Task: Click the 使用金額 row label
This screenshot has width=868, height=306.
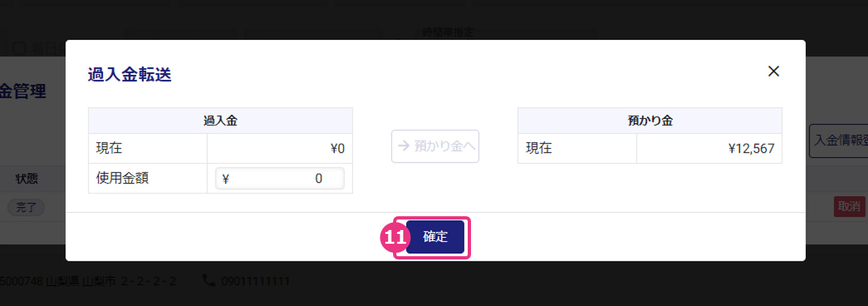Action: point(123,178)
